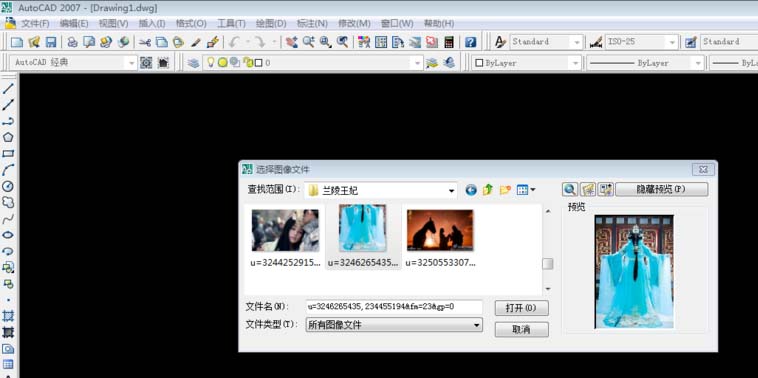
Task: Select the Line draw tool
Action: click(x=8, y=88)
